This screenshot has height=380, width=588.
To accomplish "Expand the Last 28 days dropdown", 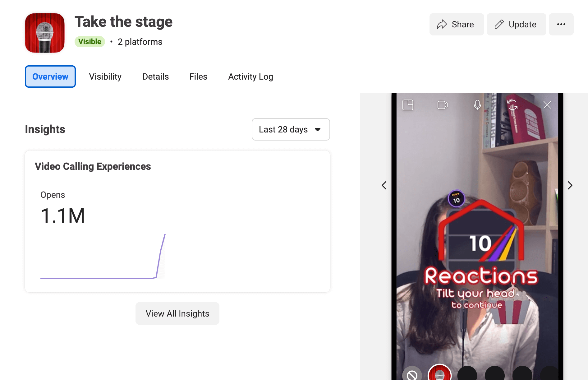I will tap(291, 129).
